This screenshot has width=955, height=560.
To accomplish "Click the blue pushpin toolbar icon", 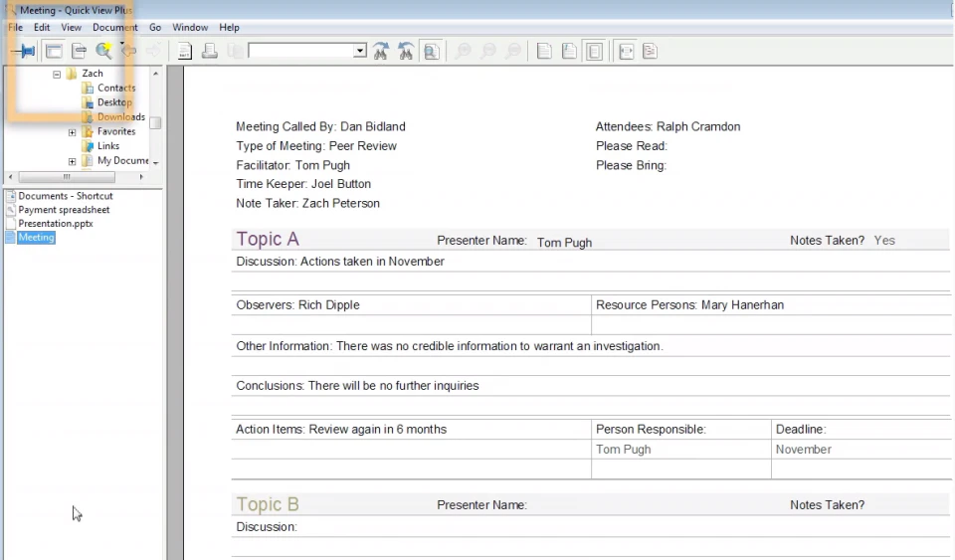I will tap(25, 51).
